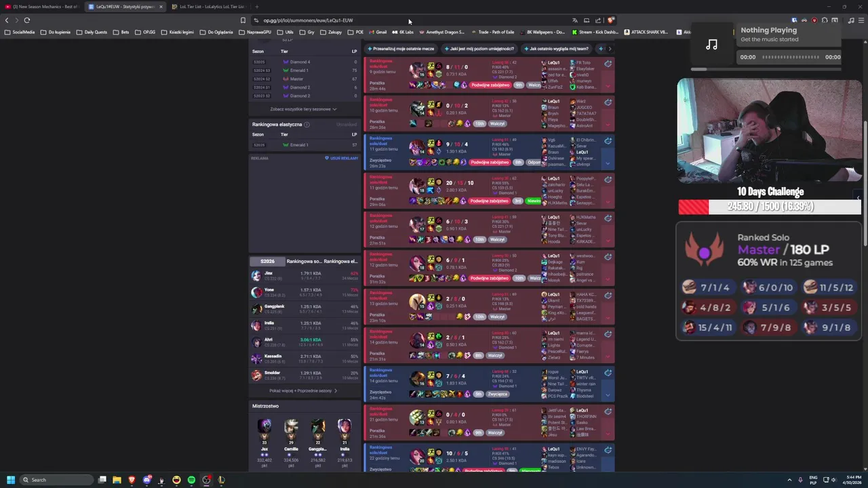Open share icon in address bar
This screenshot has width=868, height=488.
(x=598, y=20)
